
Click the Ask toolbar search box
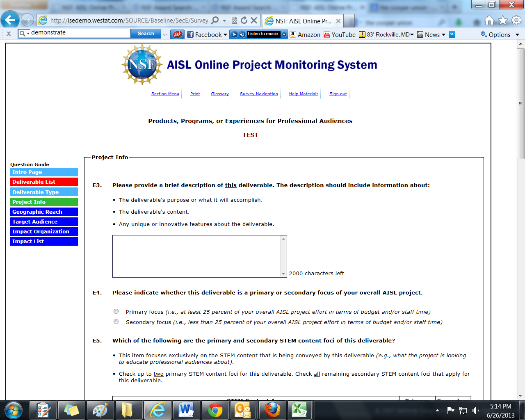[80, 33]
